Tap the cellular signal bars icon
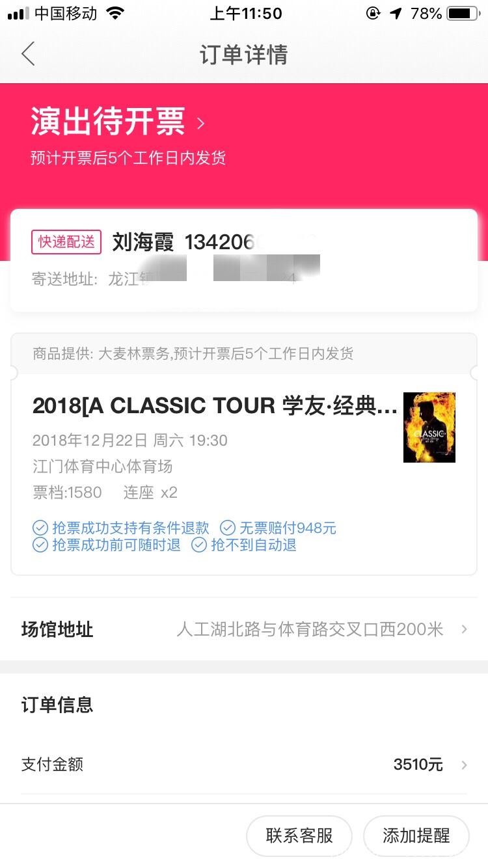This screenshot has height=868, width=488. coord(18,14)
